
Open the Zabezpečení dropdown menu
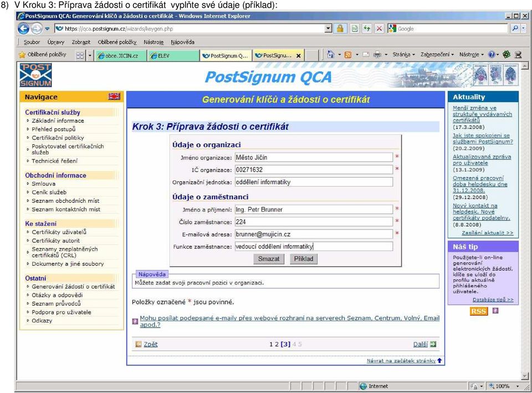(437, 55)
